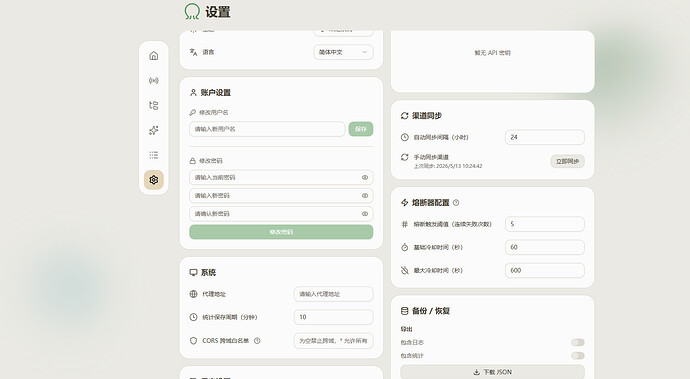The image size is (690, 379).
Task: Open the groups tree icon in sidebar
Action: click(x=154, y=105)
